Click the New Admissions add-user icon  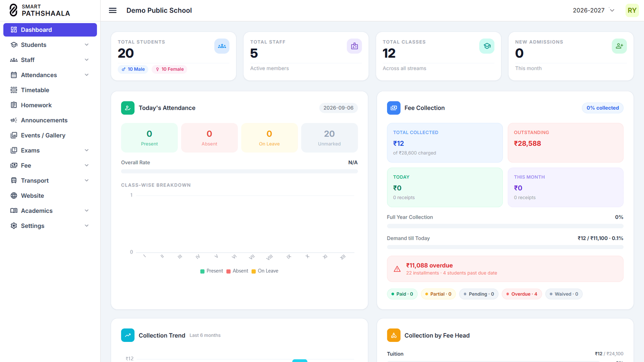pos(619,46)
